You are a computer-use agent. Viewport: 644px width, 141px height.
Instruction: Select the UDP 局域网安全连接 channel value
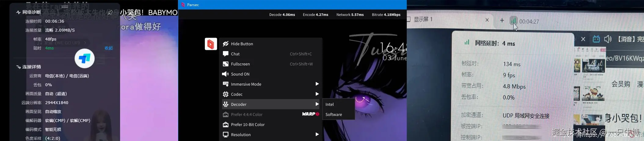526,116
